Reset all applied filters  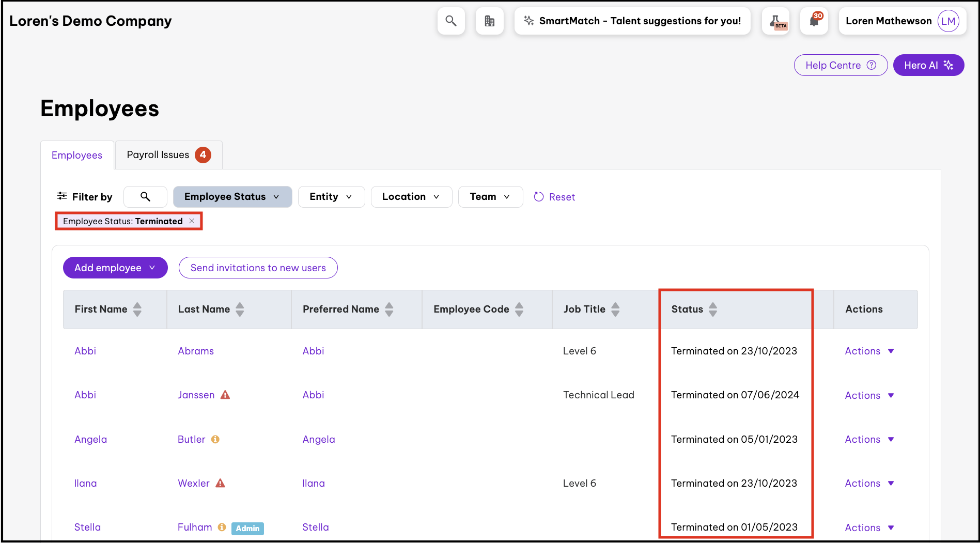coord(554,197)
